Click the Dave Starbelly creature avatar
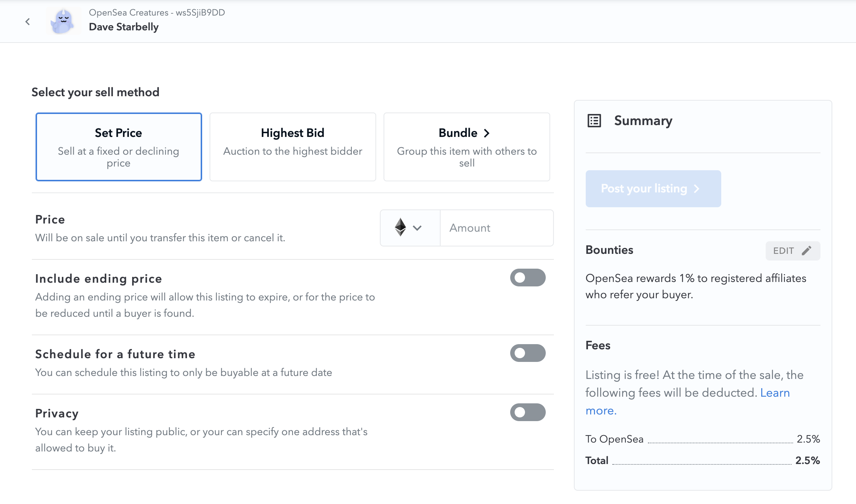 (63, 21)
